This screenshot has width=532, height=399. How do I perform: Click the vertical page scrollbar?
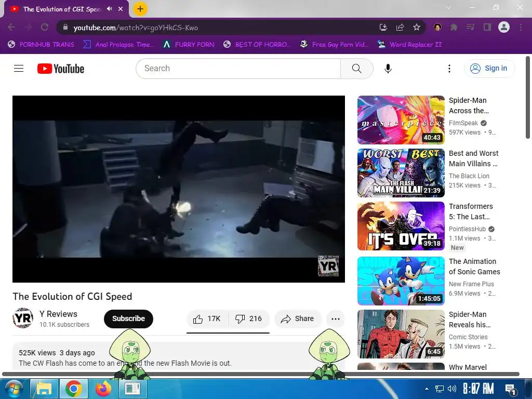pos(528,98)
